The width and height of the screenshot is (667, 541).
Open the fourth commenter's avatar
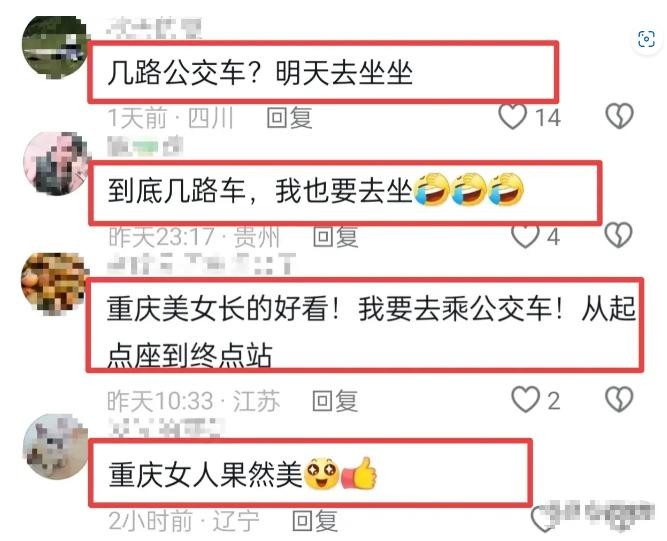tap(55, 447)
